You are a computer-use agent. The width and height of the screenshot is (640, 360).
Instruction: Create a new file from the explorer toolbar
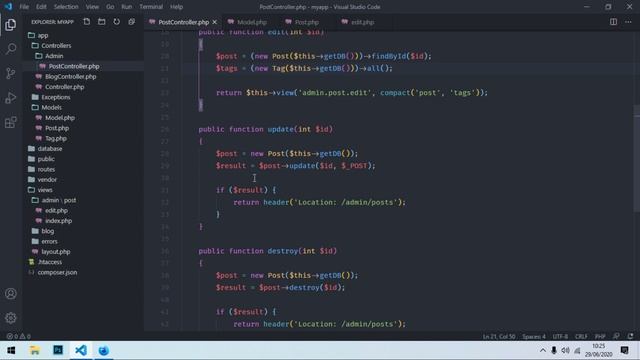(x=87, y=22)
